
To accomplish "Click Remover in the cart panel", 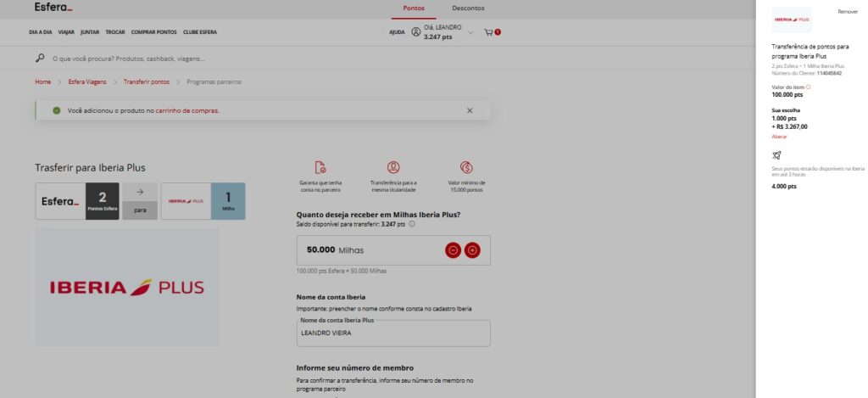I will click(x=848, y=12).
